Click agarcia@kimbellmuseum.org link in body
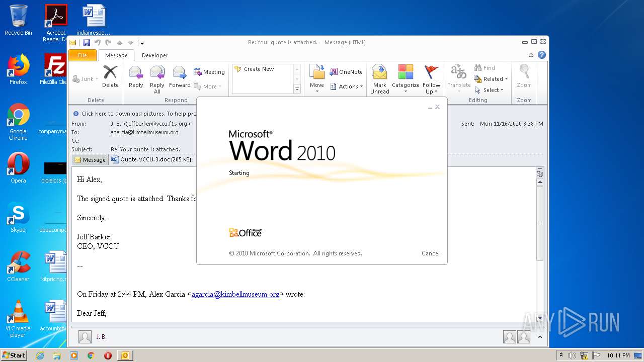This screenshot has height=362, width=644. pos(235,294)
